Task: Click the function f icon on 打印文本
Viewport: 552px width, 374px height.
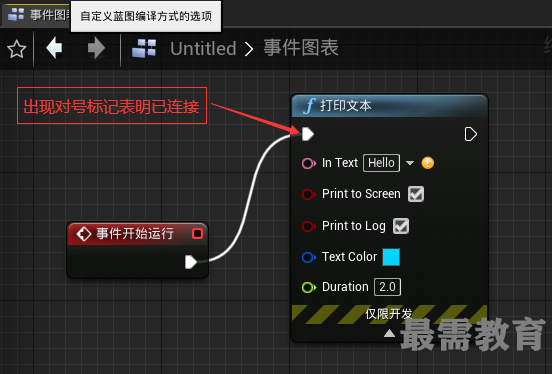Action: [x=309, y=106]
